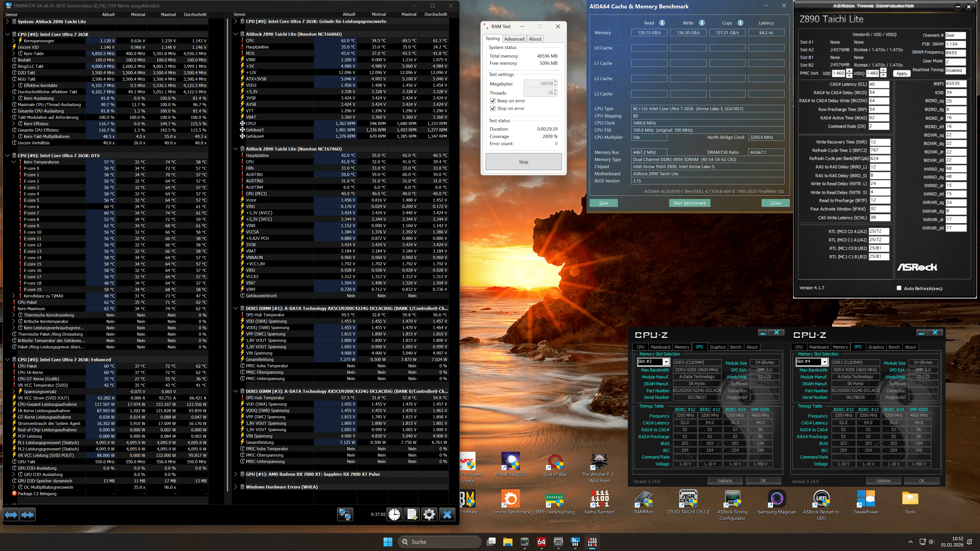Open Slot #2 memory slot dropdown

666,362
